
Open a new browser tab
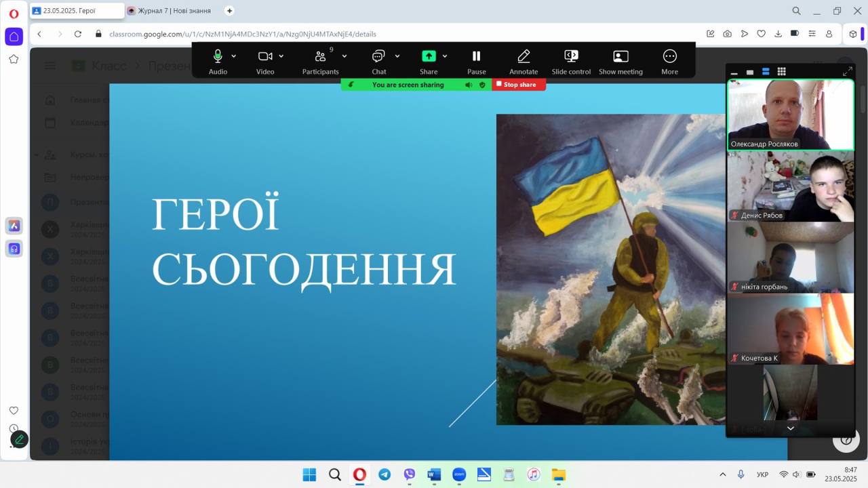click(229, 11)
